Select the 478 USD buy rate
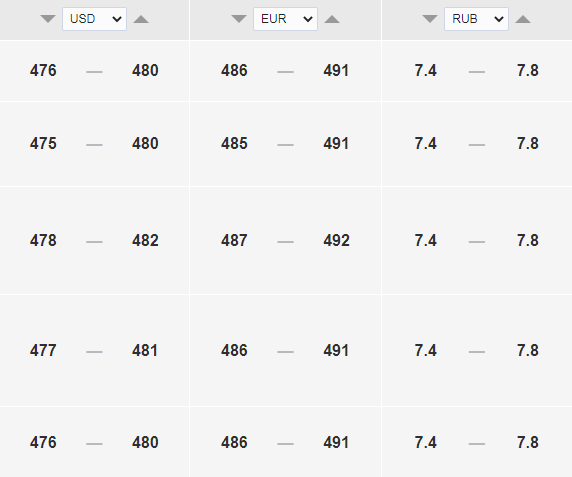The height and width of the screenshot is (477, 572). (43, 241)
